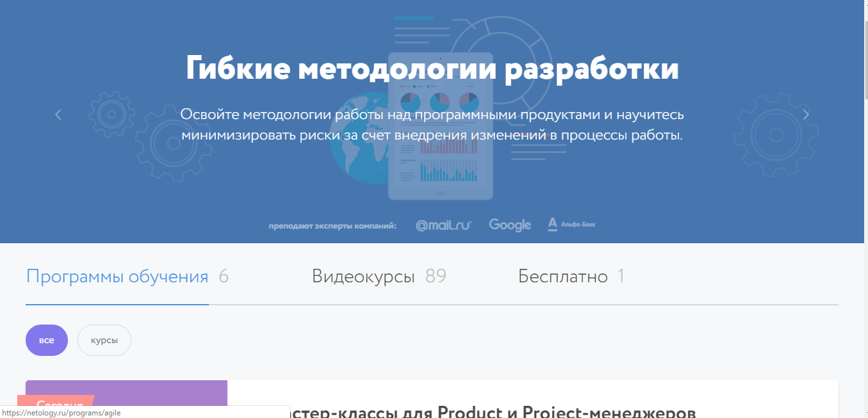The width and height of the screenshot is (868, 418).
Task: Click the "Гибкие методологии разработки" heading
Action: point(432,69)
